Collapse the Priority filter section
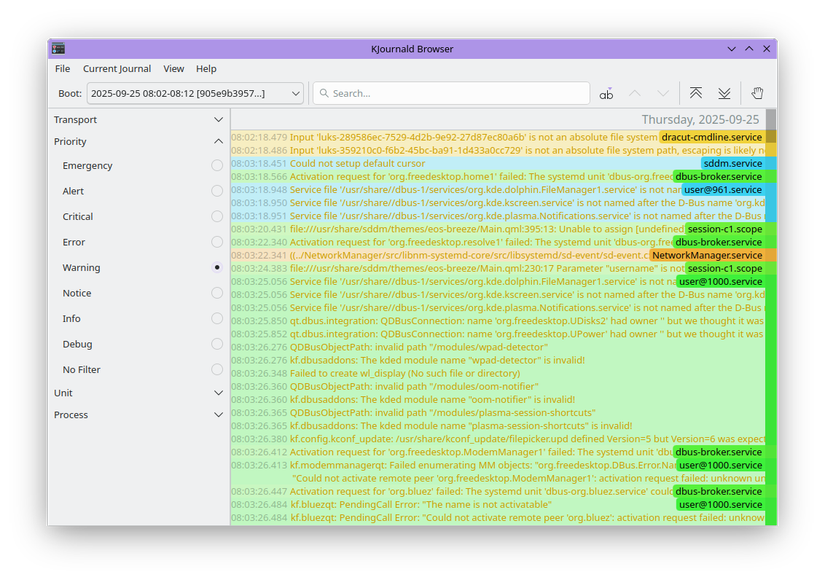The image size is (825, 582). tap(217, 141)
